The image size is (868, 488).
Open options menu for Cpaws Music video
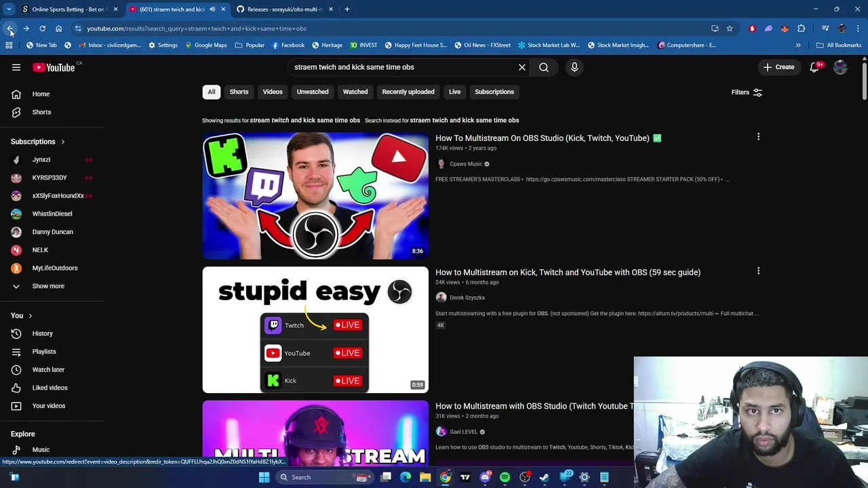coord(758,138)
